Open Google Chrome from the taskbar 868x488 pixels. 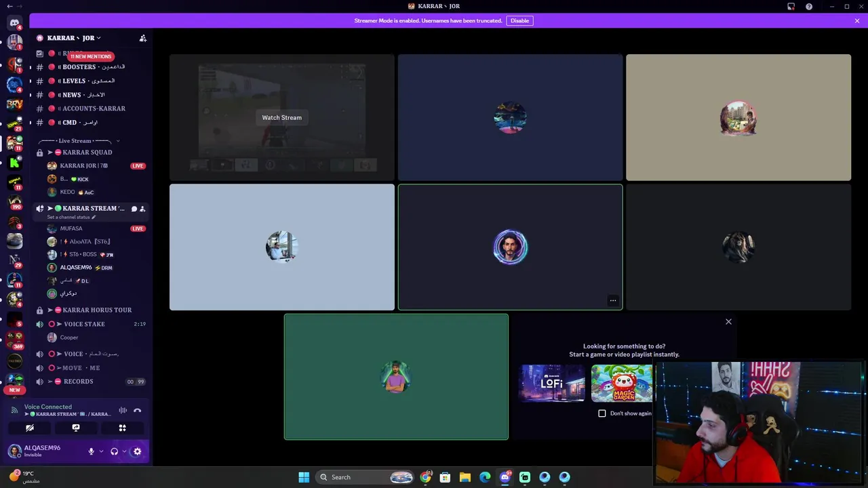tap(425, 477)
